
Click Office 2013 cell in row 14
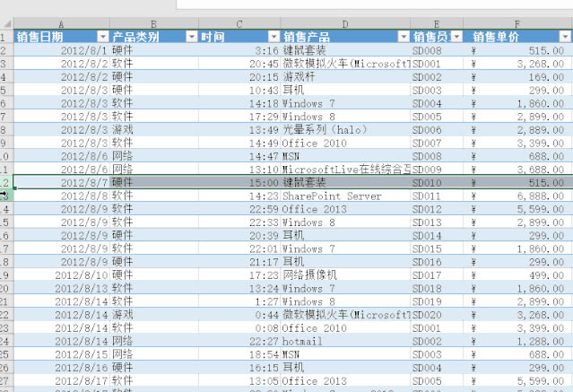345,209
